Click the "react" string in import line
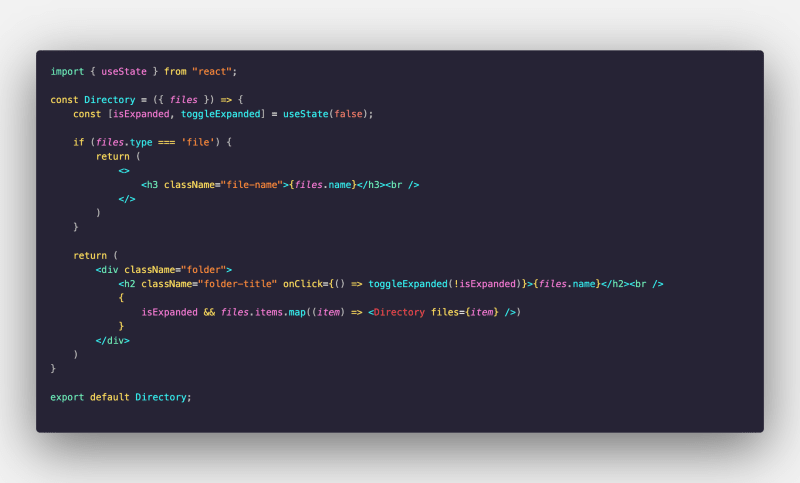 pyautogui.click(x=212, y=71)
